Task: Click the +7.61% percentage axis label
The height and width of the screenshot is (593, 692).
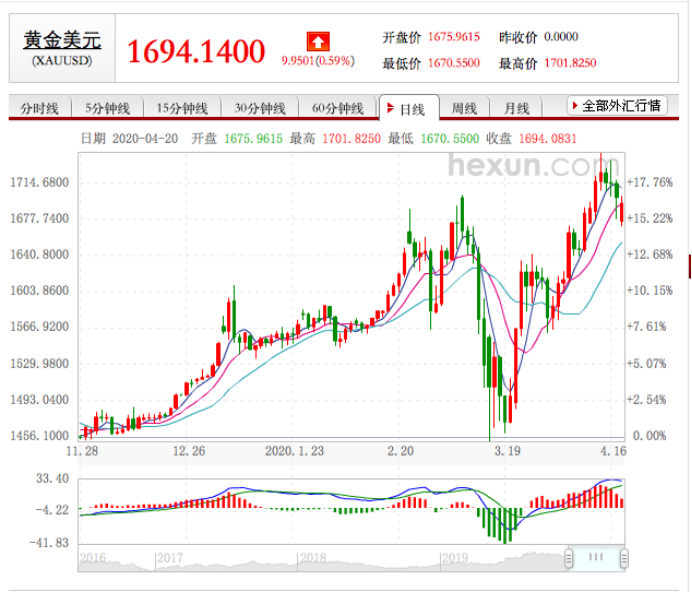Action: 647,327
